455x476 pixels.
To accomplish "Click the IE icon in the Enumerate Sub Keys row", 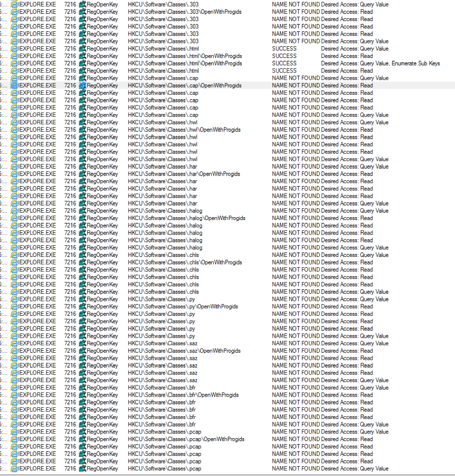I will (14, 64).
